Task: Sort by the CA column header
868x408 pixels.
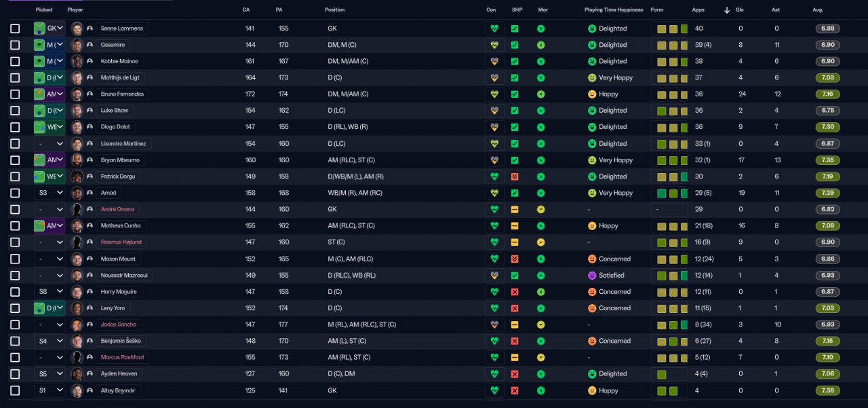Action: (x=245, y=10)
